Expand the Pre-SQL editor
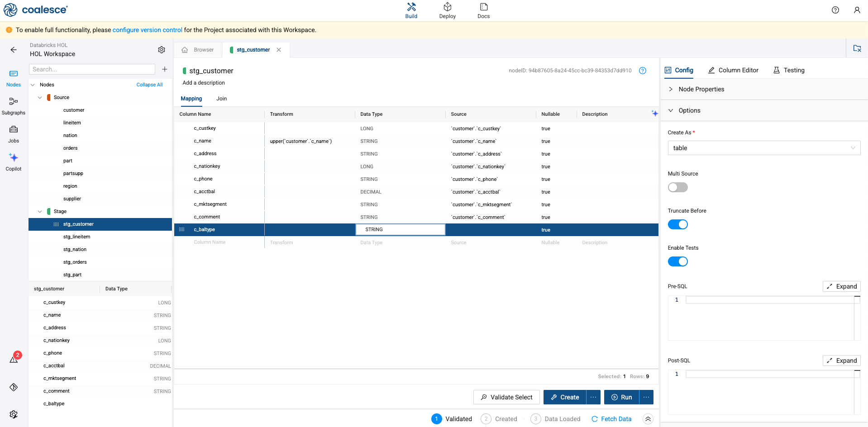The image size is (868, 427). click(842, 286)
